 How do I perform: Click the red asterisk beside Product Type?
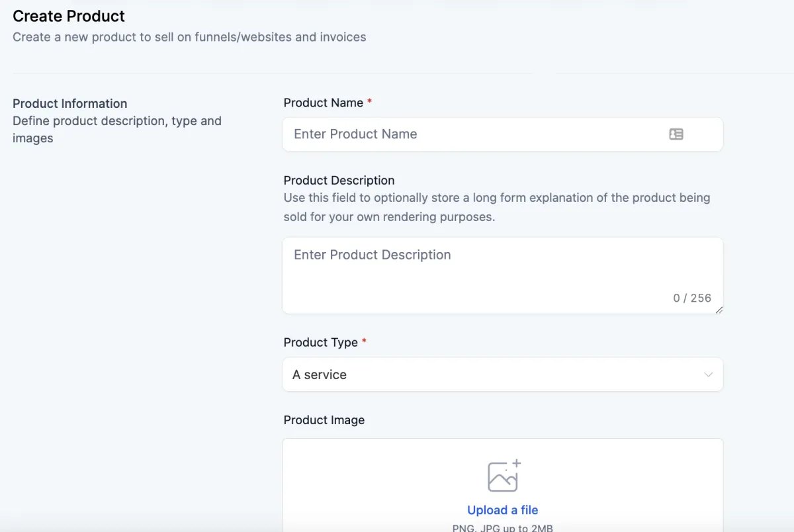pos(364,341)
